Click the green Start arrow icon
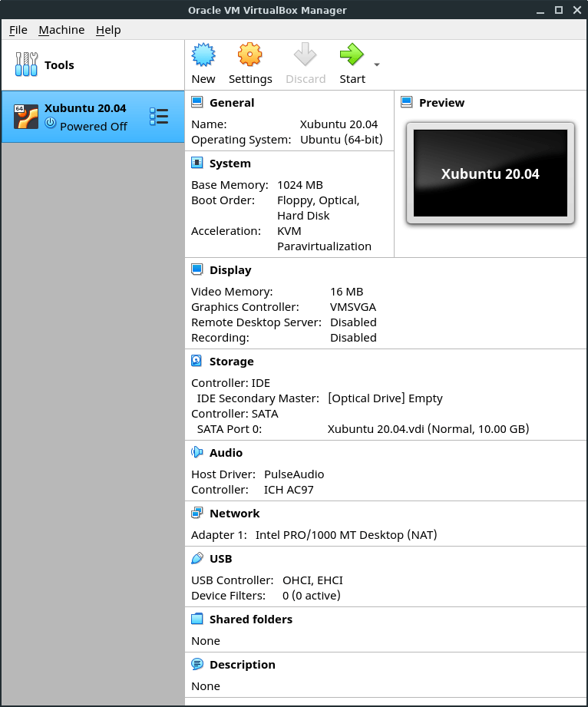Image resolution: width=588 pixels, height=707 pixels. pyautogui.click(x=352, y=56)
